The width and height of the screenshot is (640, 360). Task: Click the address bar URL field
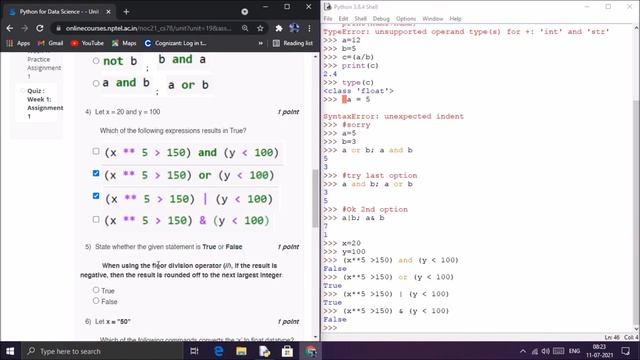click(x=149, y=28)
